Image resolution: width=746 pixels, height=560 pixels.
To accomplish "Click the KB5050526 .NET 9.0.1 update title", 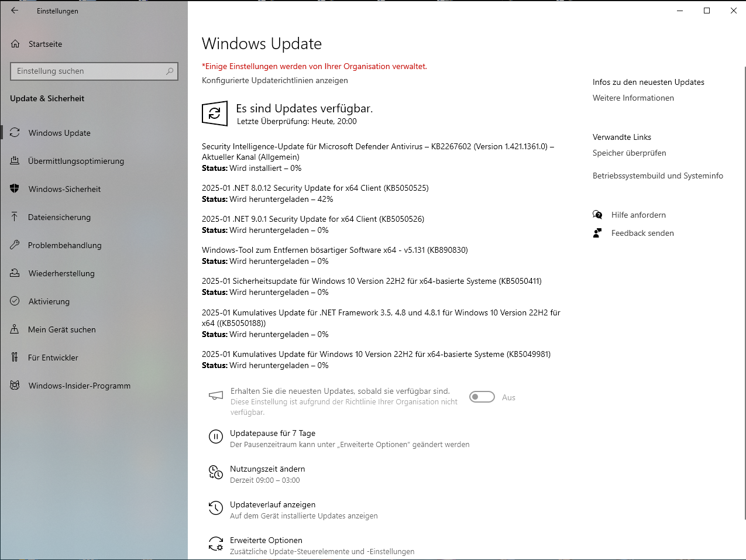I will pos(313,219).
